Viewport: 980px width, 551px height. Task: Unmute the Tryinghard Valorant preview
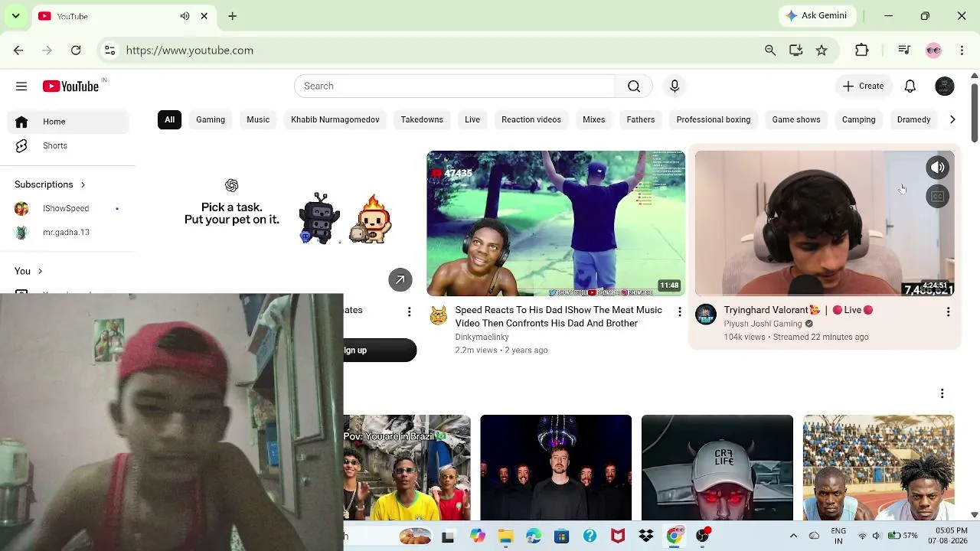pos(938,168)
